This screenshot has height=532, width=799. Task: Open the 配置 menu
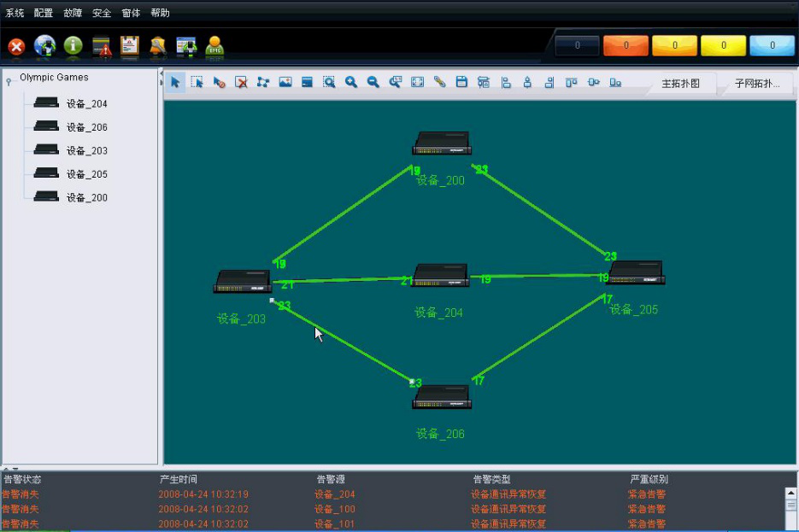pos(43,13)
